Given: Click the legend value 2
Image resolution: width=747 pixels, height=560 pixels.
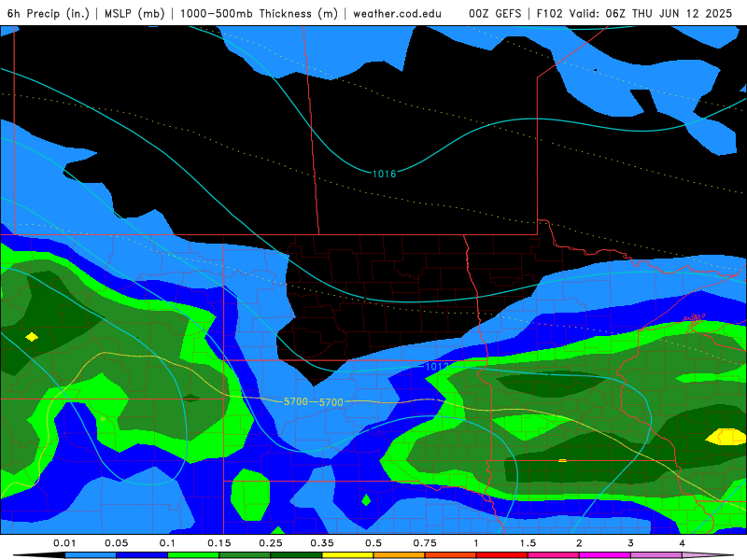Looking at the screenshot, I should 579,543.
